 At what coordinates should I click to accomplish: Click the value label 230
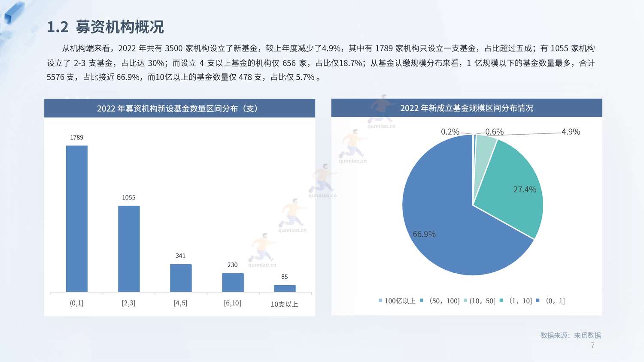pos(233,265)
